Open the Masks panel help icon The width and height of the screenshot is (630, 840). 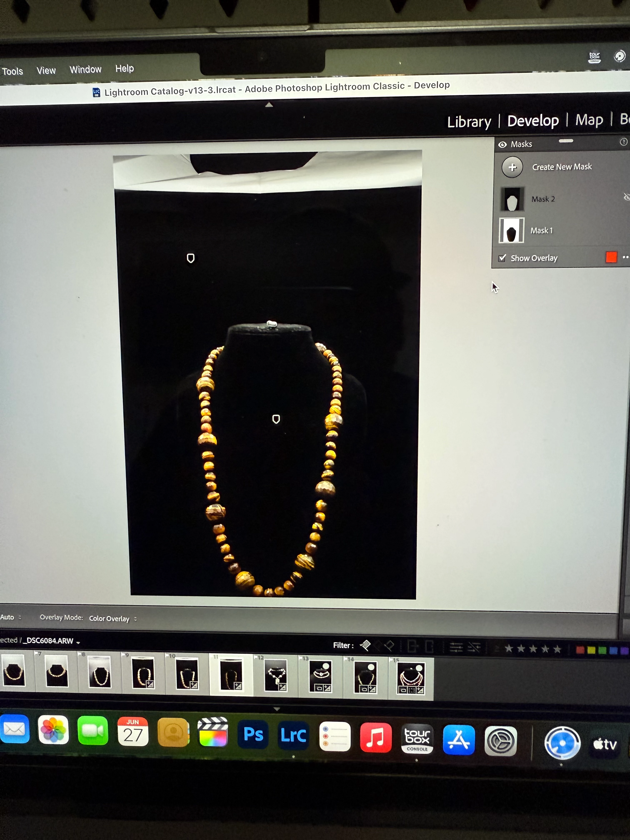coord(623,142)
